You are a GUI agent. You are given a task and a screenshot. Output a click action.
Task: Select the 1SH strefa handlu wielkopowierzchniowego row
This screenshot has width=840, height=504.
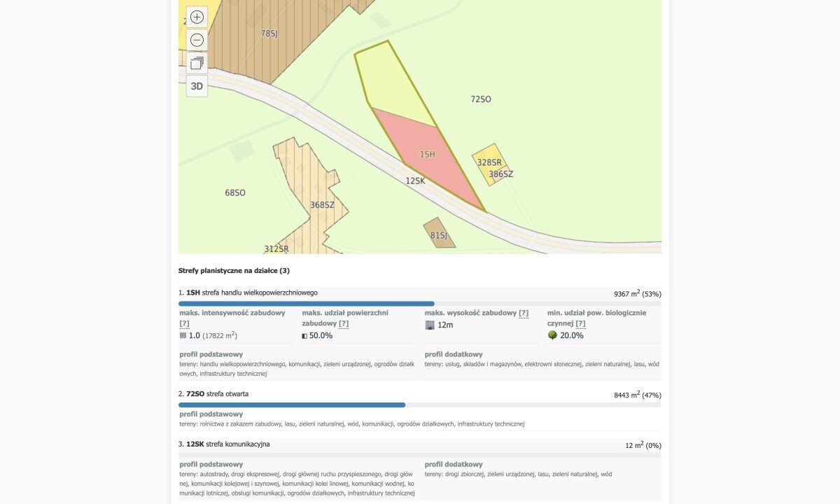420,293
